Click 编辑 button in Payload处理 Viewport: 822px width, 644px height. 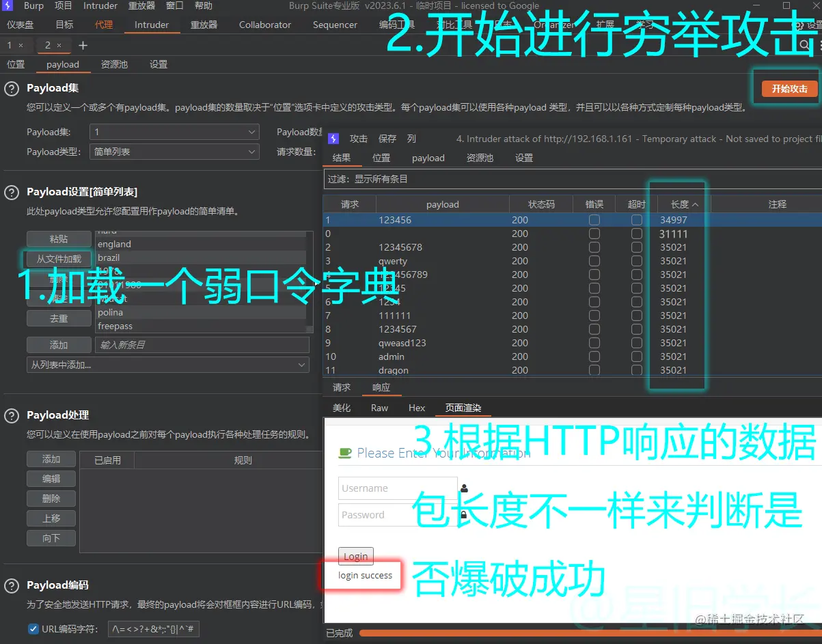(x=51, y=479)
